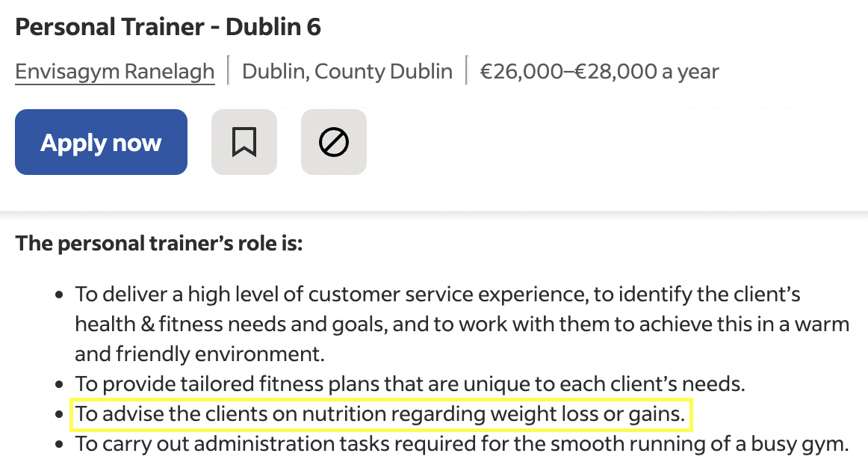Click "The personal trainer's role is:" heading
This screenshot has width=868, height=474.
tap(159, 243)
